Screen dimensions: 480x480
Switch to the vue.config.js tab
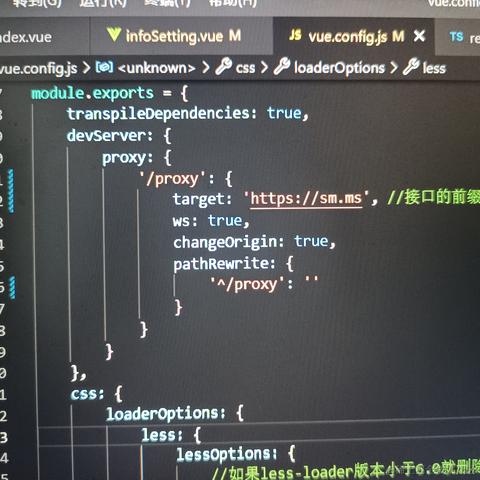tap(353, 36)
